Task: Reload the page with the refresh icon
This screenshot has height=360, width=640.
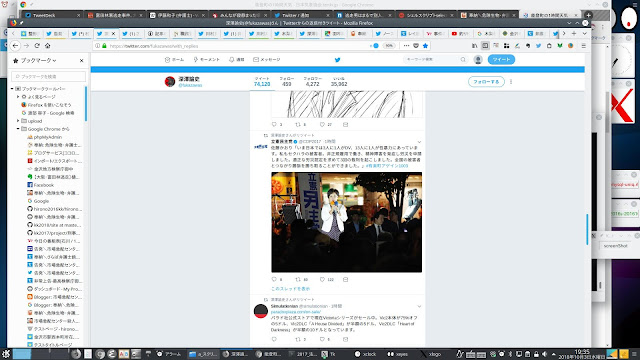Action: 37,46
